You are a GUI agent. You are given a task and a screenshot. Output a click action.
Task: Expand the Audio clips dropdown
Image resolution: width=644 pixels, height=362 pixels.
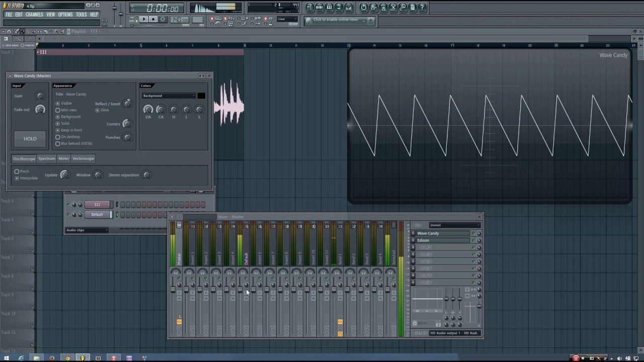[x=86, y=230]
